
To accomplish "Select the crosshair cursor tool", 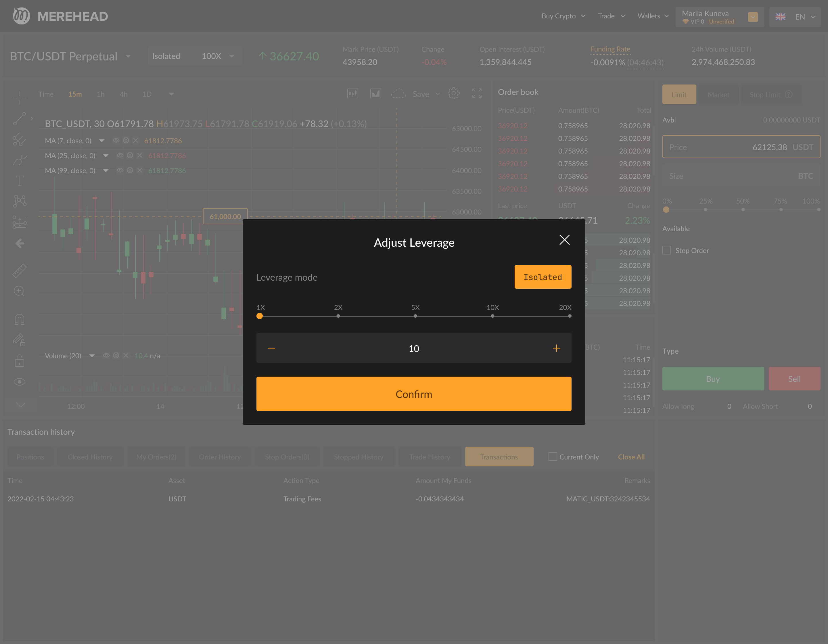I will tap(19, 97).
